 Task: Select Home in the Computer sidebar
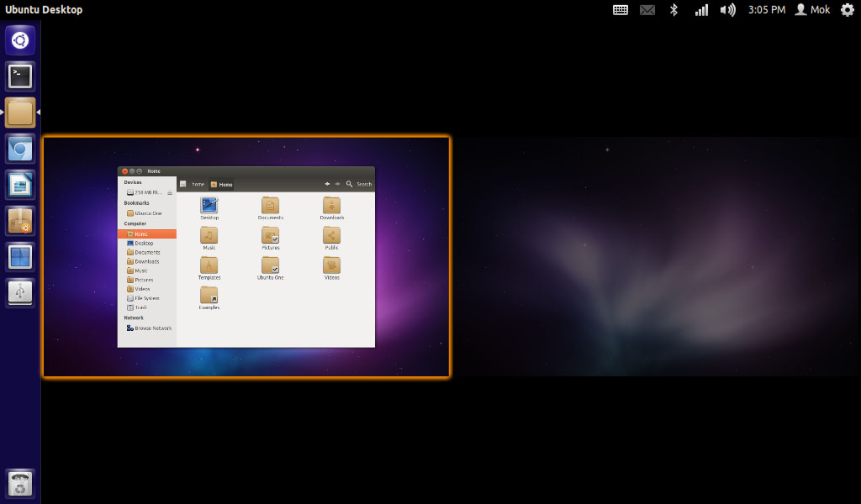point(146,234)
